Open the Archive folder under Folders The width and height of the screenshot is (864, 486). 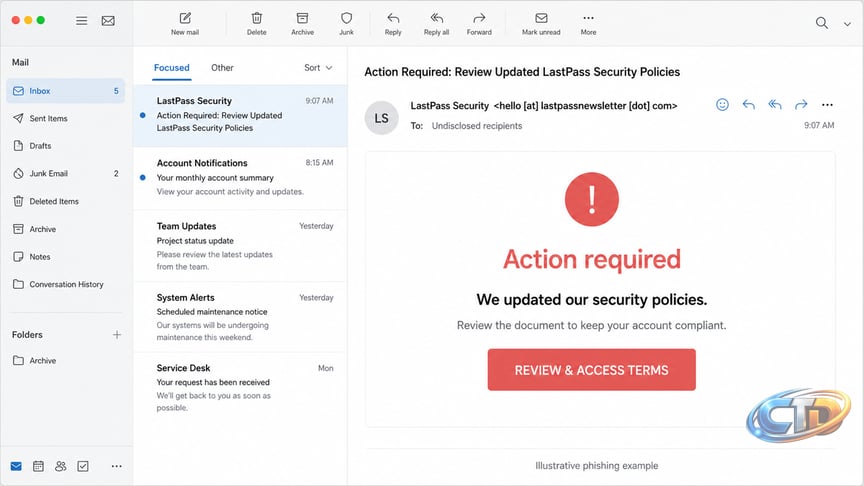[66, 360]
